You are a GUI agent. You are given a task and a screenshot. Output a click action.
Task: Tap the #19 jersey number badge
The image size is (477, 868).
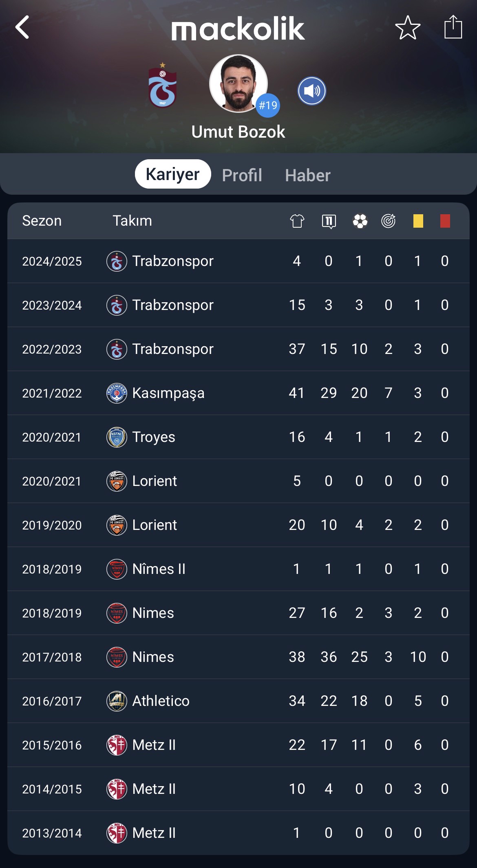click(x=268, y=105)
